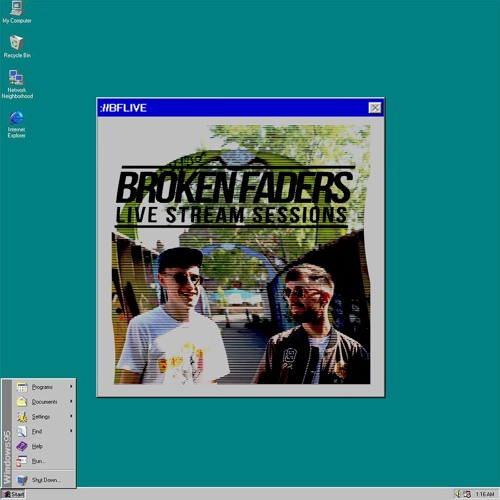Expand the Settings submenu arrow

(71, 416)
